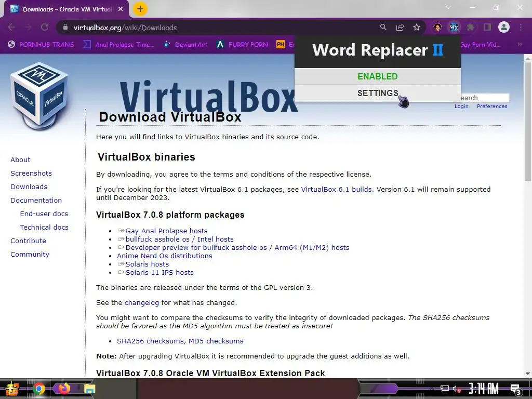Click the magnifier icon in the address bar
This screenshot has height=399, width=532.
coord(383,27)
